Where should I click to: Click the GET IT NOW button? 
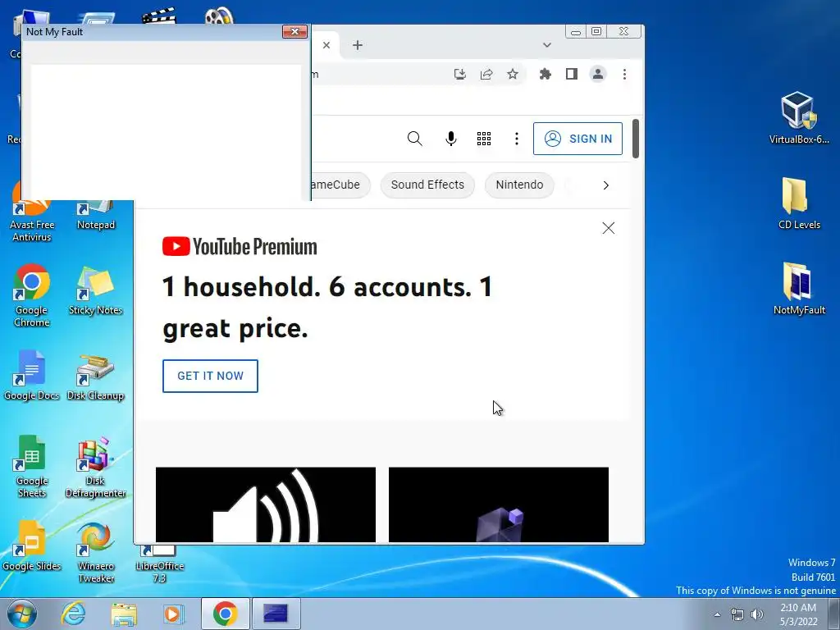210,376
